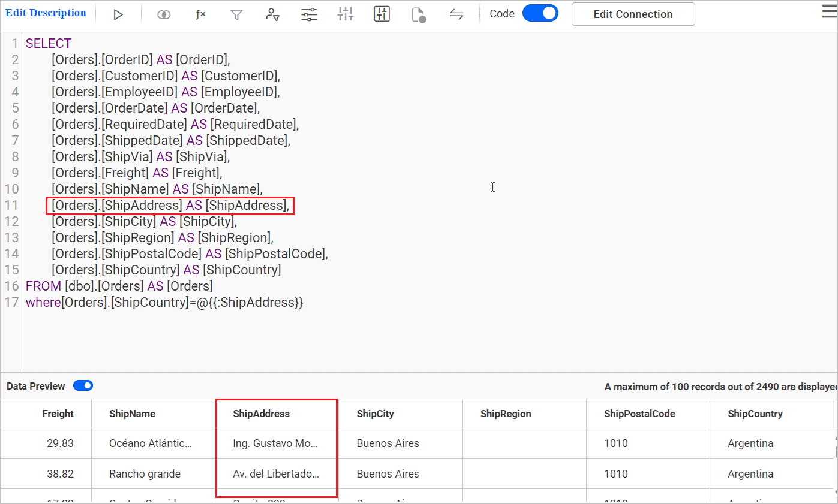Click the user filter icon
The width and height of the screenshot is (838, 504).
click(272, 14)
